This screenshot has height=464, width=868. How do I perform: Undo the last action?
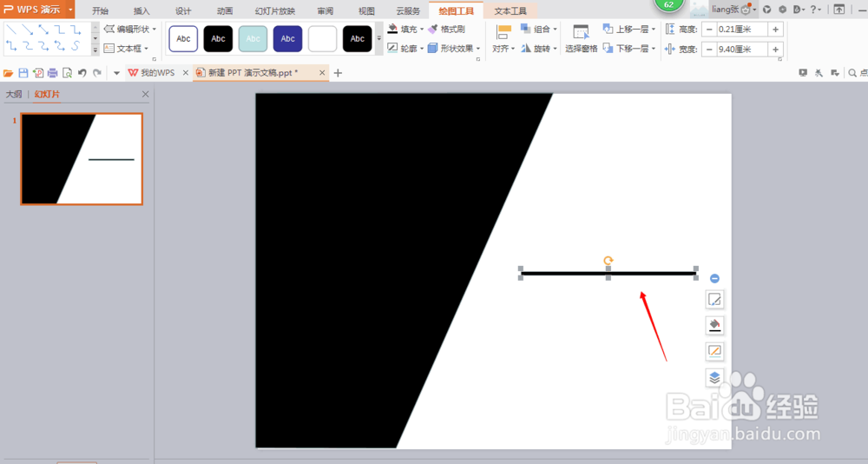point(82,73)
